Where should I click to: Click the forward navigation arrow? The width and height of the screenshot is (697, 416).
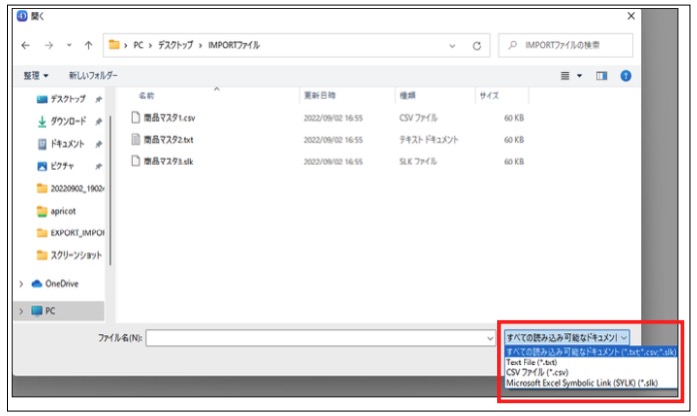[x=46, y=46]
